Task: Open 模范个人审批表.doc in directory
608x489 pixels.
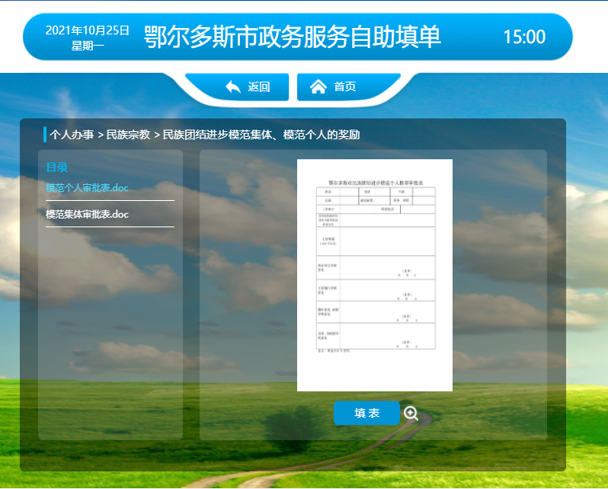Action: 87,188
